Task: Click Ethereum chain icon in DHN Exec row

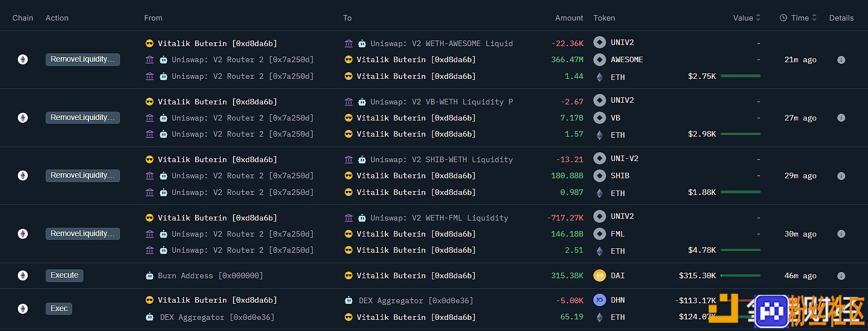Action: click(23, 309)
